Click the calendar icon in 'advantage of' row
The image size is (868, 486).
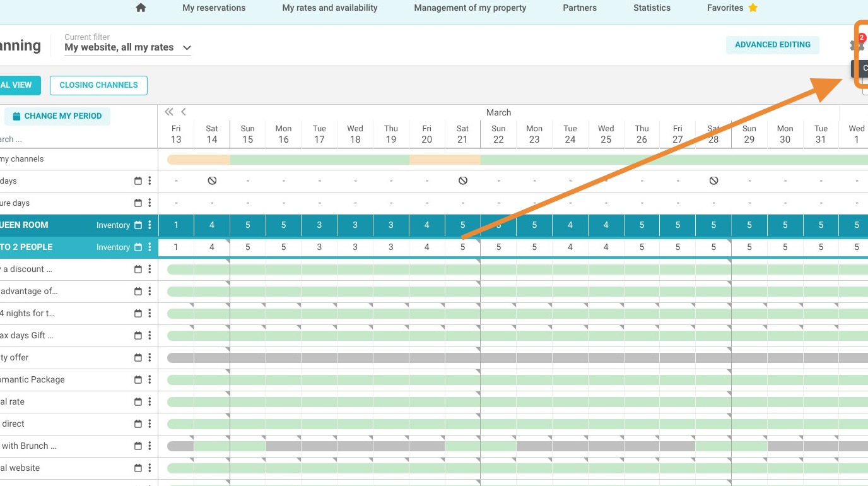coord(138,292)
